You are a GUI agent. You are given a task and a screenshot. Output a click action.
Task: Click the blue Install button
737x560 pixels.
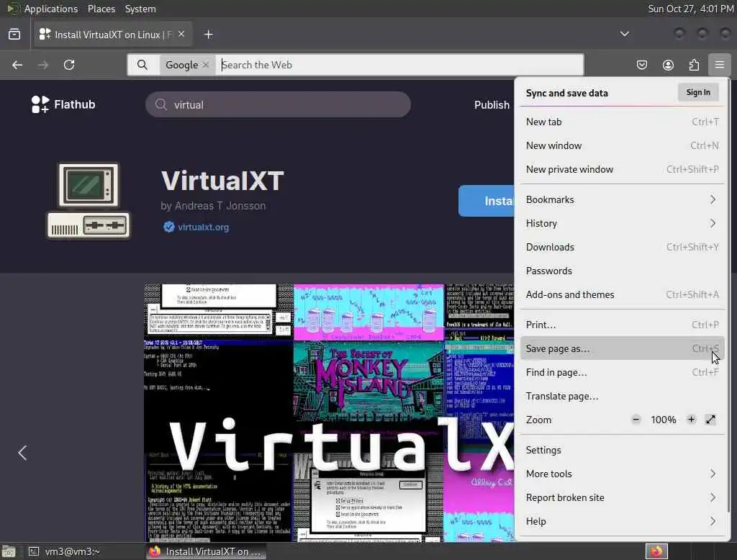(486, 201)
